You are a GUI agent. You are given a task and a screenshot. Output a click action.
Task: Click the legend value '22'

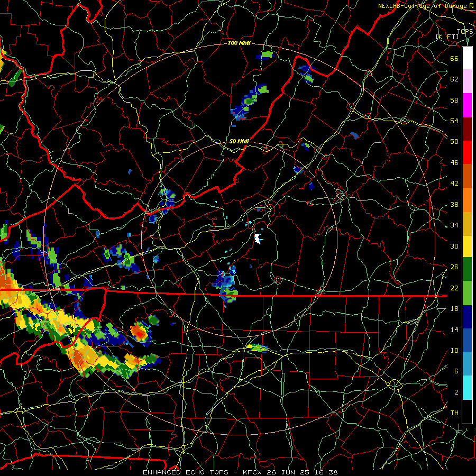pos(454,288)
